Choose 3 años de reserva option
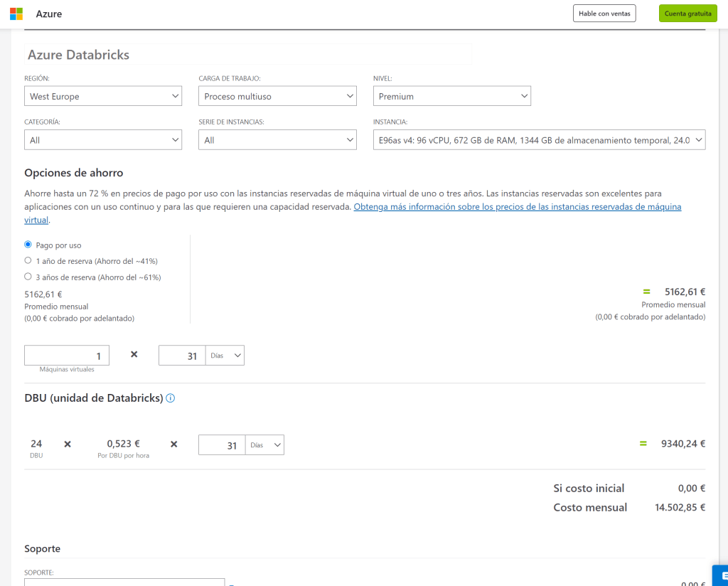The image size is (728, 586). [x=28, y=277]
